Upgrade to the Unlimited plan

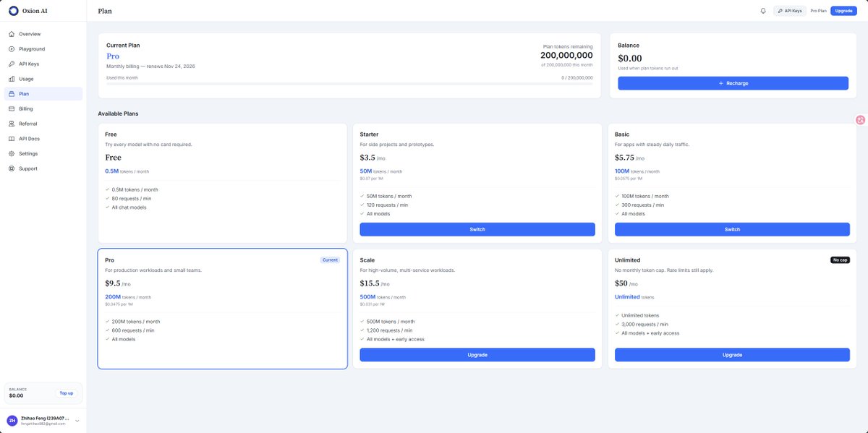[732, 355]
